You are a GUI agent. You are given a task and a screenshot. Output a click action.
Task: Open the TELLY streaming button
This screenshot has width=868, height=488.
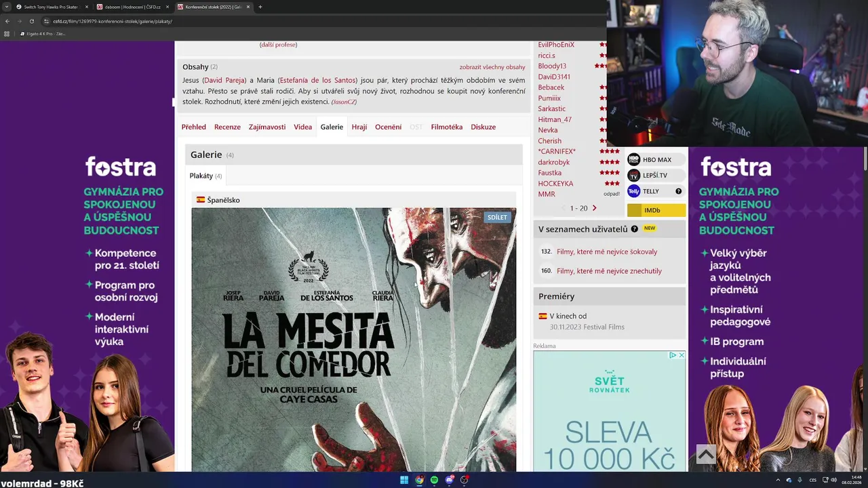click(655, 191)
